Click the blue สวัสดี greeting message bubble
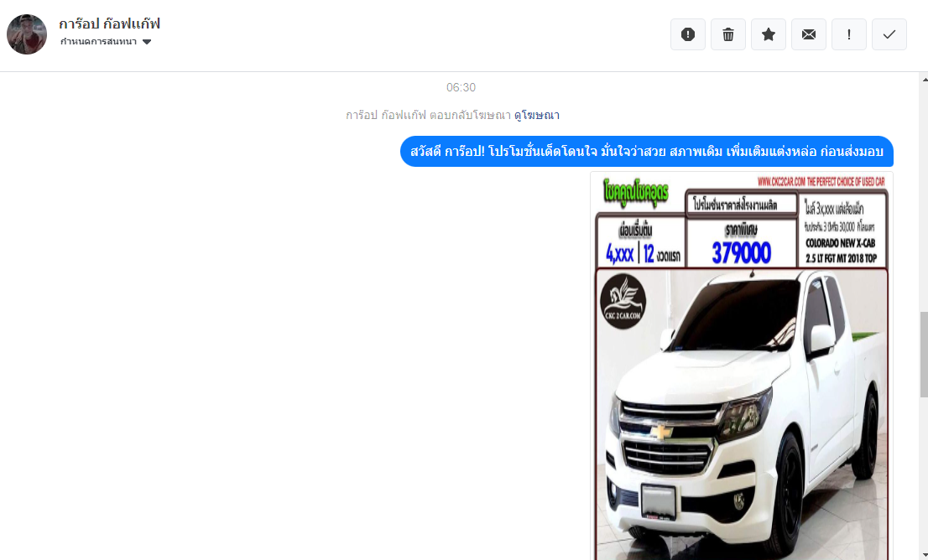The image size is (928, 560). pos(647,152)
